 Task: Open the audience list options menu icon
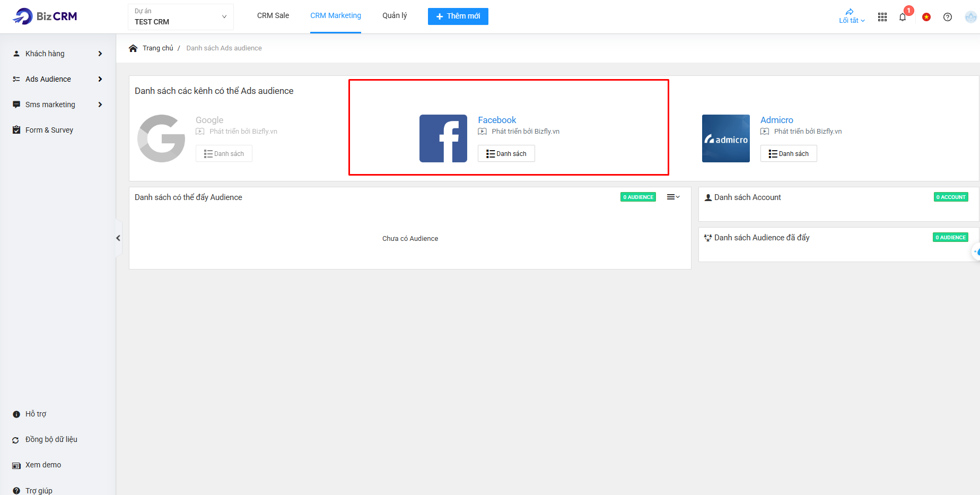click(673, 197)
